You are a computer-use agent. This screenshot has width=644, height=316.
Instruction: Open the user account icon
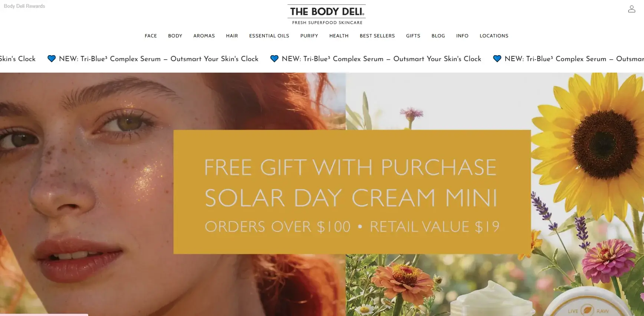coord(631,9)
